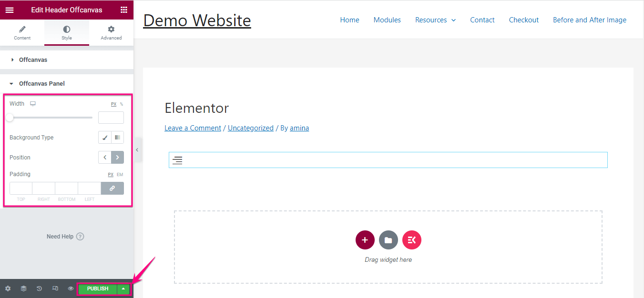Open the Publish save options arrow
The image size is (644, 298).
pyautogui.click(x=123, y=288)
